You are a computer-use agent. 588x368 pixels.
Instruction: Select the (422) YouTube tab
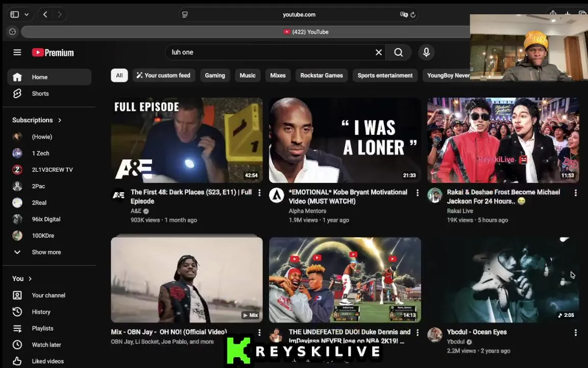pos(306,32)
